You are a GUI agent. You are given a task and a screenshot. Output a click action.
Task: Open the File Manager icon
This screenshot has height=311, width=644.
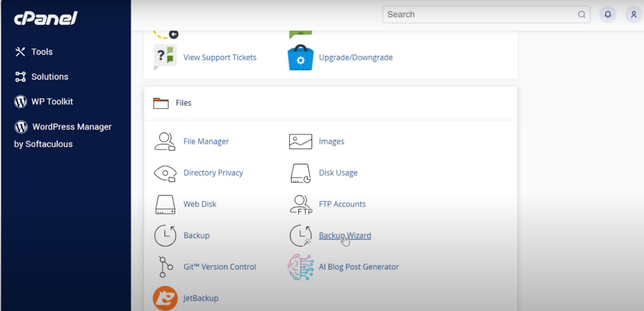pyautogui.click(x=165, y=141)
